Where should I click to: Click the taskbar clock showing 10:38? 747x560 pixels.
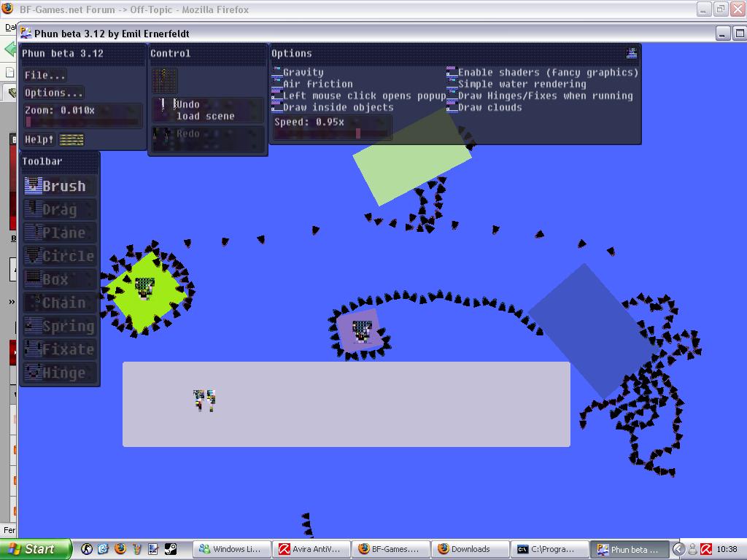pyautogui.click(x=727, y=549)
